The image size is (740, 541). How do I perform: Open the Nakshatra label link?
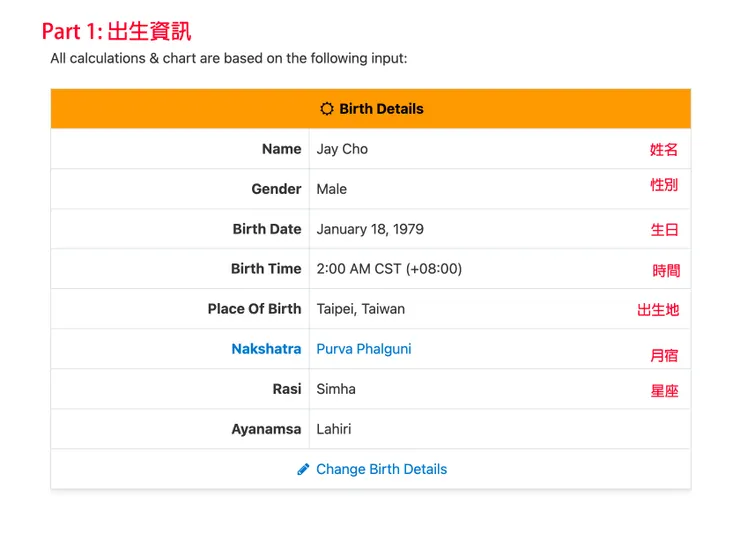(x=266, y=349)
